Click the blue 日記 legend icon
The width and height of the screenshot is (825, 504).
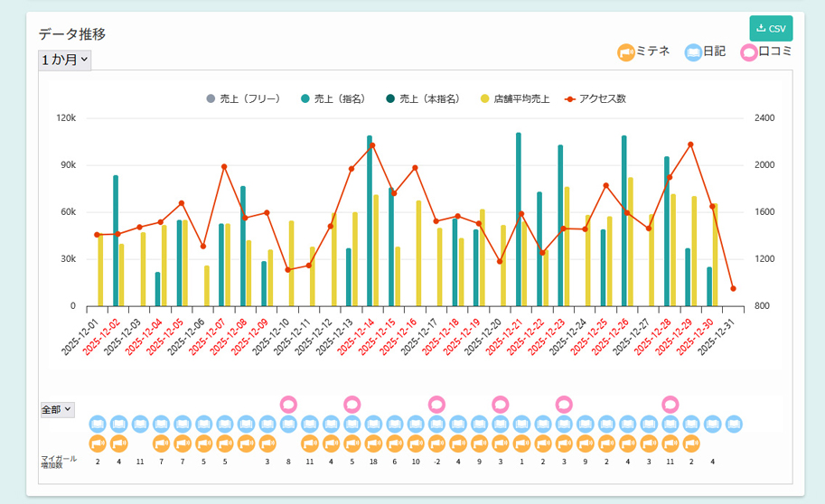(693, 52)
